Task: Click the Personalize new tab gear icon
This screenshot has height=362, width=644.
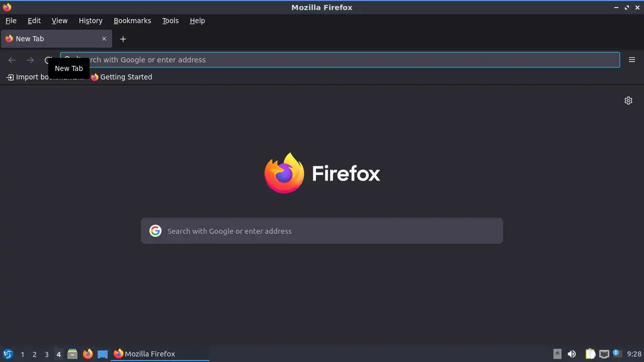Action: coord(628,101)
